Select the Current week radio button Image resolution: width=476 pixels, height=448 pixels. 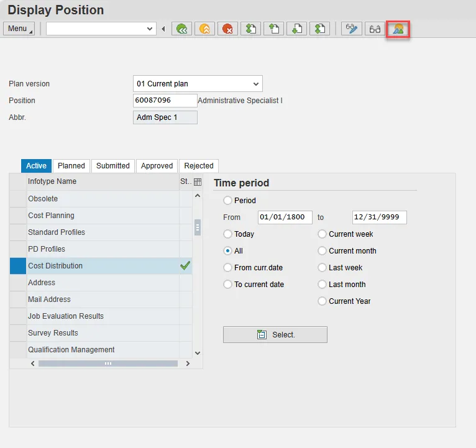click(322, 234)
